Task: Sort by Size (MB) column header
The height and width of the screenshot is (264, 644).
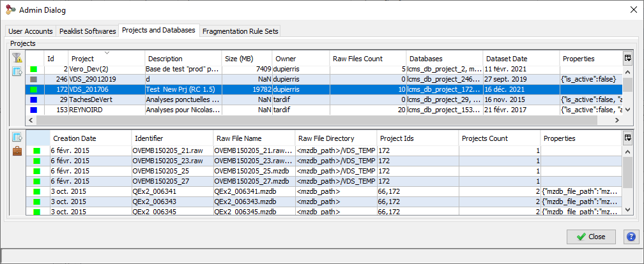Action: tap(247, 59)
